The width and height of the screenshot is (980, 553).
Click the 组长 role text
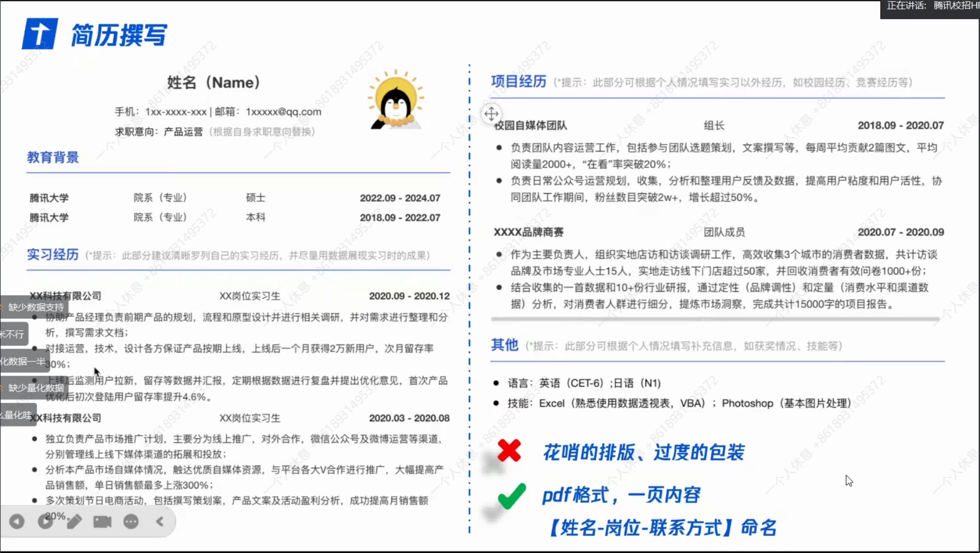(x=714, y=126)
